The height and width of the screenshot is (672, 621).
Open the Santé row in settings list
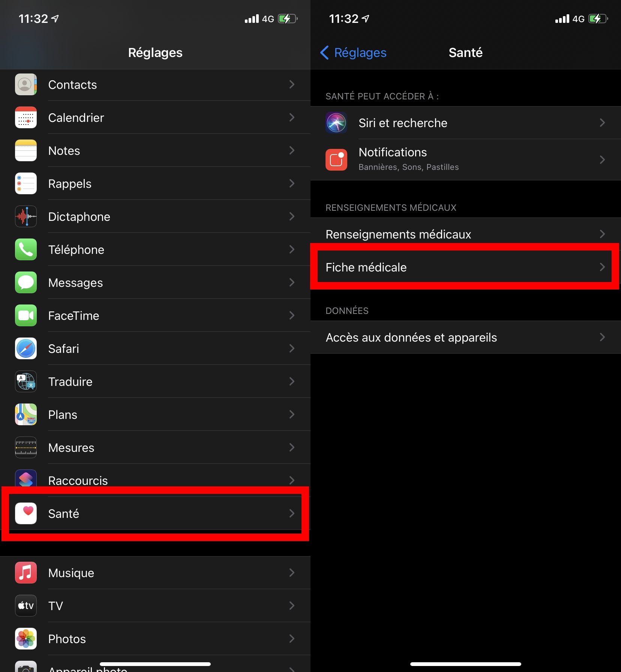[x=155, y=514]
